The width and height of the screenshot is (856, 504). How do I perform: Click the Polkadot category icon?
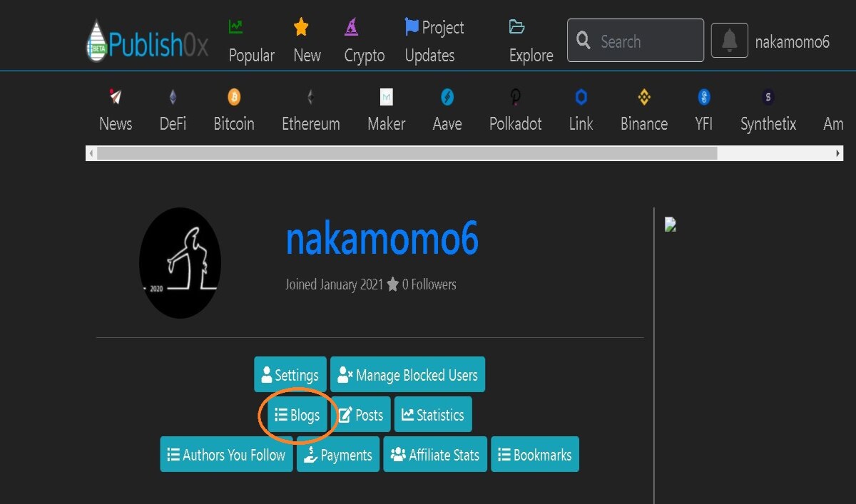(x=516, y=97)
